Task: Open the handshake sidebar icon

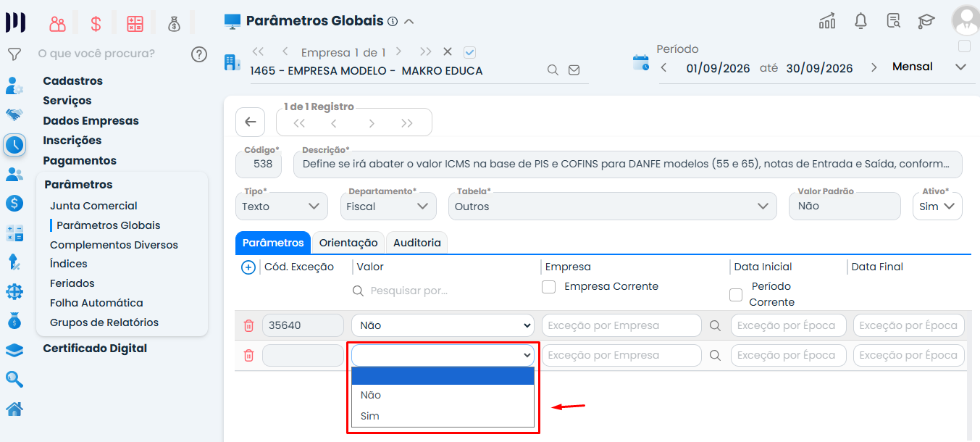Action: (x=14, y=114)
